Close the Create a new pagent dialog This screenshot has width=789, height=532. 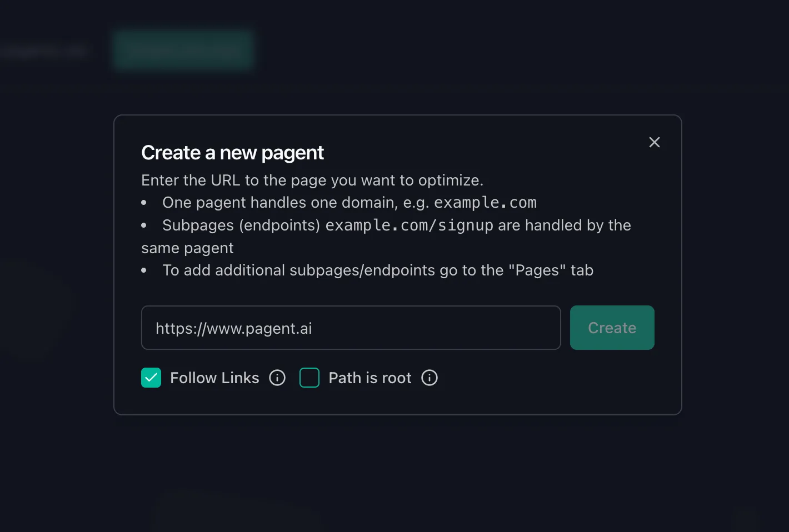(x=655, y=142)
